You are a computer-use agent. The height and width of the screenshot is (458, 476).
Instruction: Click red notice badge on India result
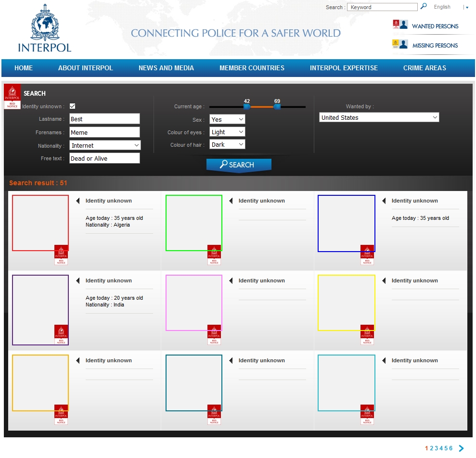(x=61, y=334)
